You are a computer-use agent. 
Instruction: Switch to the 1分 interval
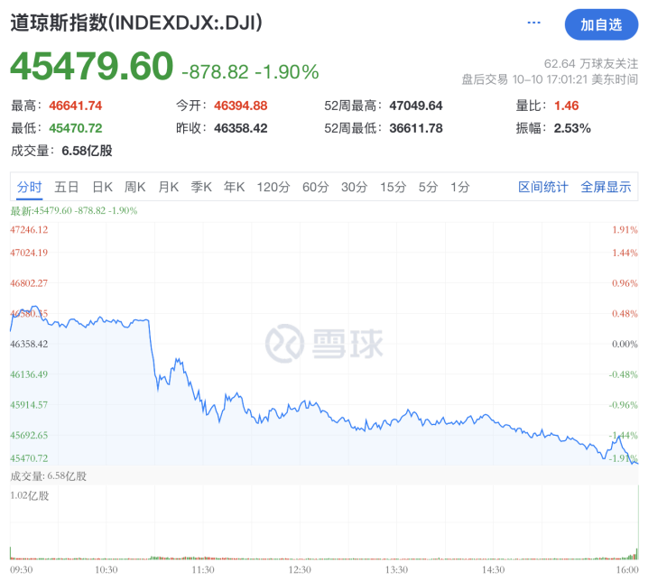pos(459,187)
